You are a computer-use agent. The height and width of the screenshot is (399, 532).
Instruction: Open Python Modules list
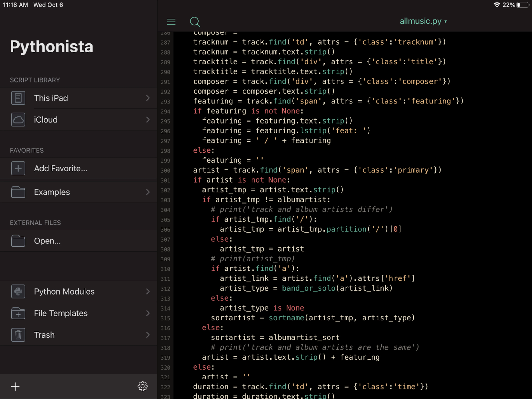click(x=79, y=292)
